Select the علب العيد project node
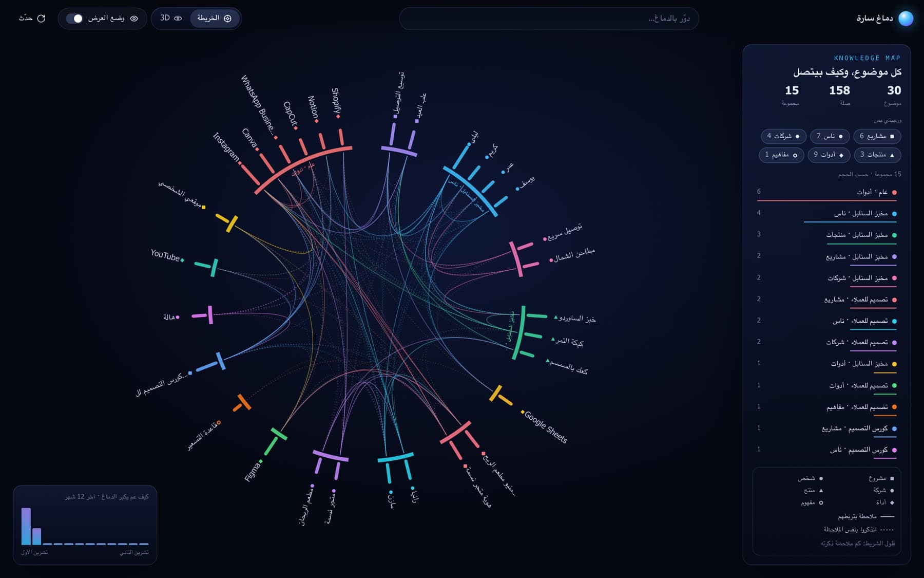Image resolution: width=924 pixels, height=578 pixels. point(421,107)
